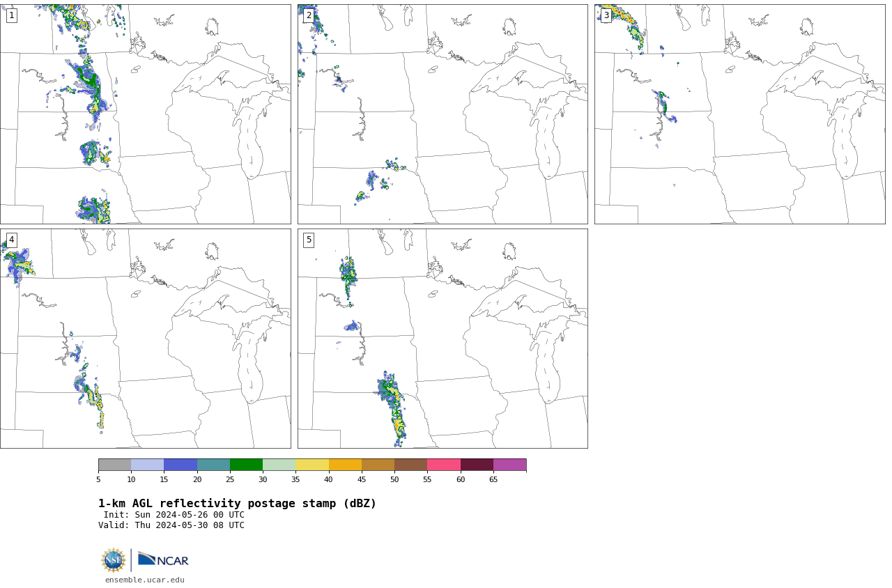The image size is (892, 588).
Task: Click the NSF logo icon
Action: pyautogui.click(x=114, y=560)
